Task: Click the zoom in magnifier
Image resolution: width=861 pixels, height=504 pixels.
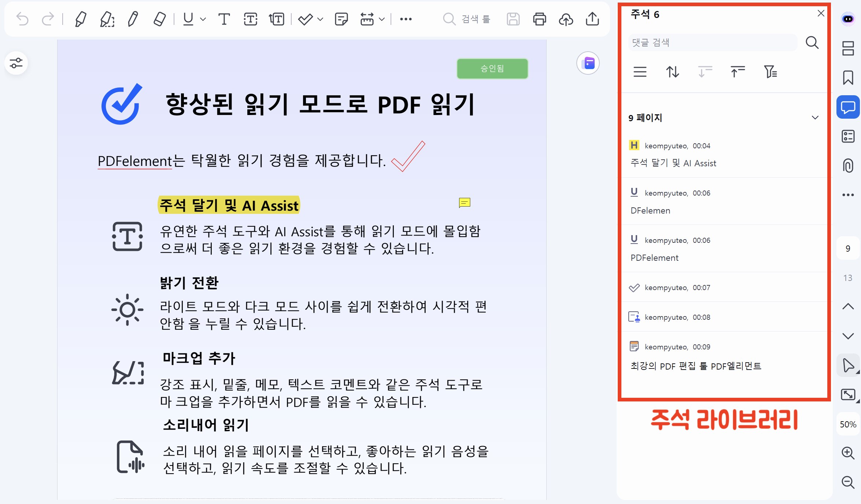Action: 848,453
